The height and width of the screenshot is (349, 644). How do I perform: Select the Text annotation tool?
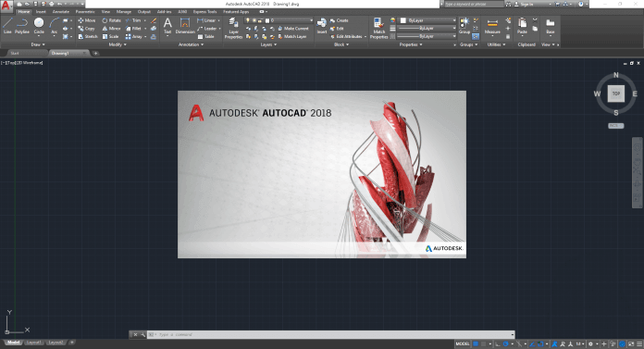pos(167,26)
